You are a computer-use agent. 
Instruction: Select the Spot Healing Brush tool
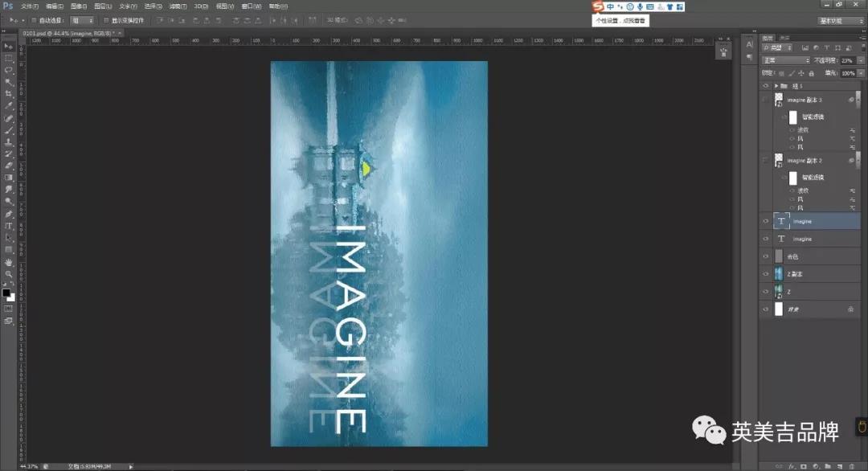(8, 118)
